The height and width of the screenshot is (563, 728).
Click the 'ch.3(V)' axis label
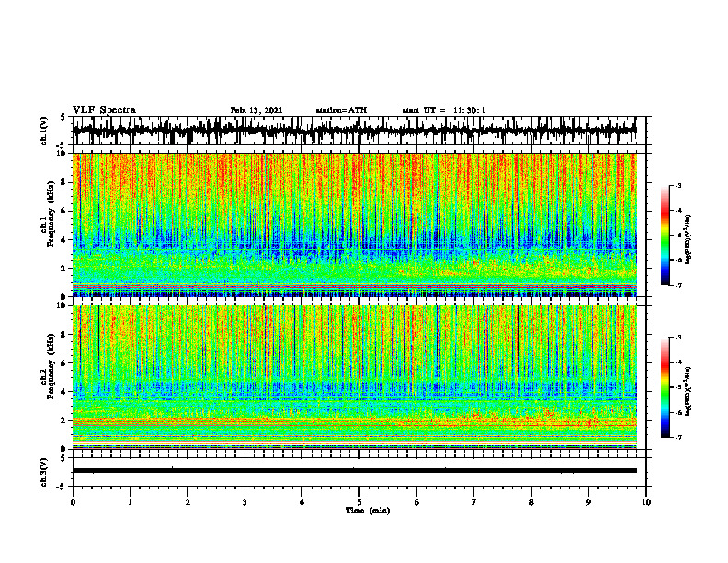point(44,472)
